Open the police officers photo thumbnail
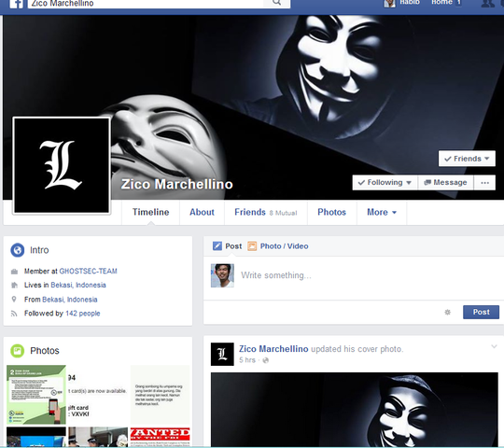Viewport: 504px width, 448px height. coord(98,437)
